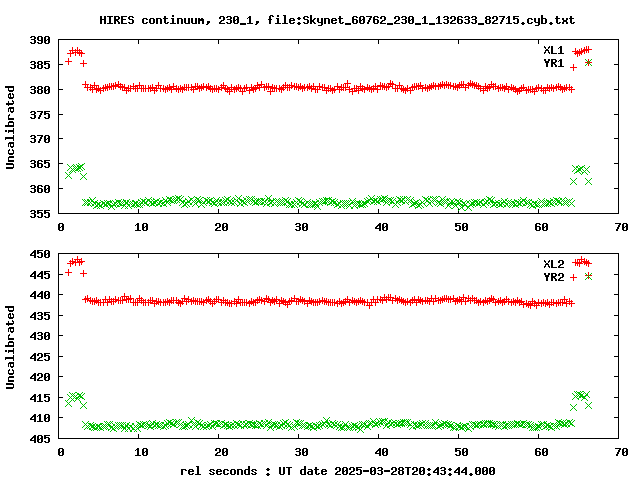Click the 420 y-axis value on the bottom plot
This screenshot has height=480, width=640.
pos(40,377)
